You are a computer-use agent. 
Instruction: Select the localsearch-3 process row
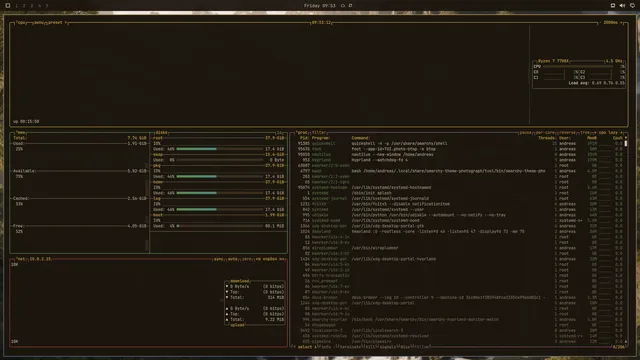(x=459, y=331)
